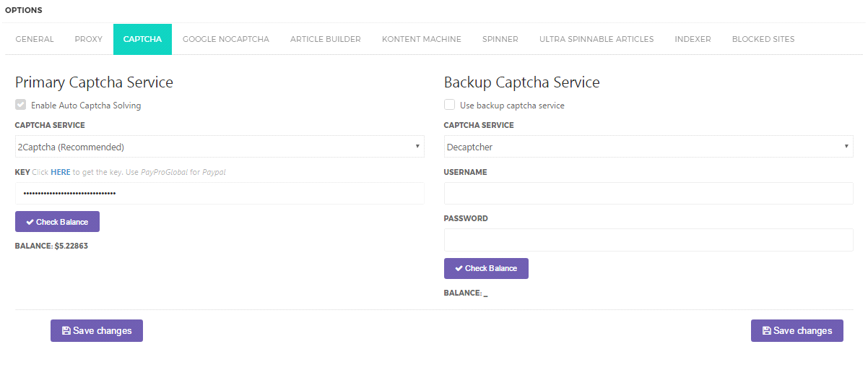Image resolution: width=868 pixels, height=365 pixels.
Task: Click the HERE link to get key
Action: point(61,172)
